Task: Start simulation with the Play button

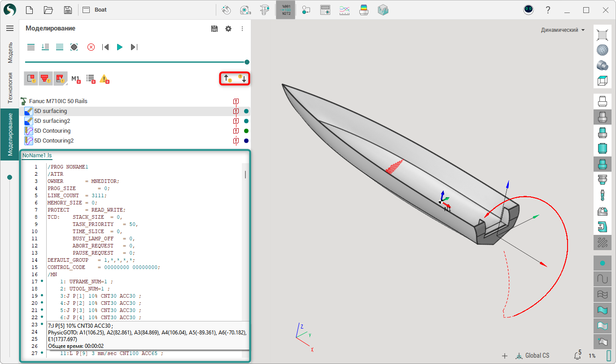Action: (x=120, y=47)
